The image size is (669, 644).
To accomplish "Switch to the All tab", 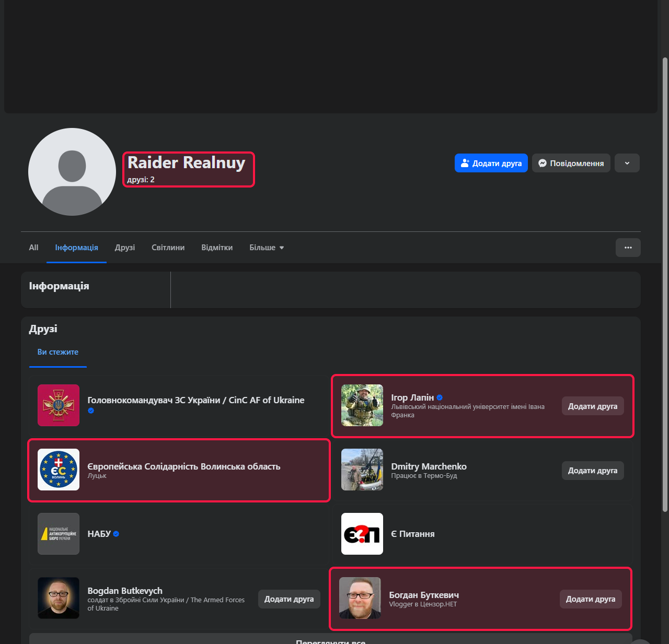I will pyautogui.click(x=33, y=248).
